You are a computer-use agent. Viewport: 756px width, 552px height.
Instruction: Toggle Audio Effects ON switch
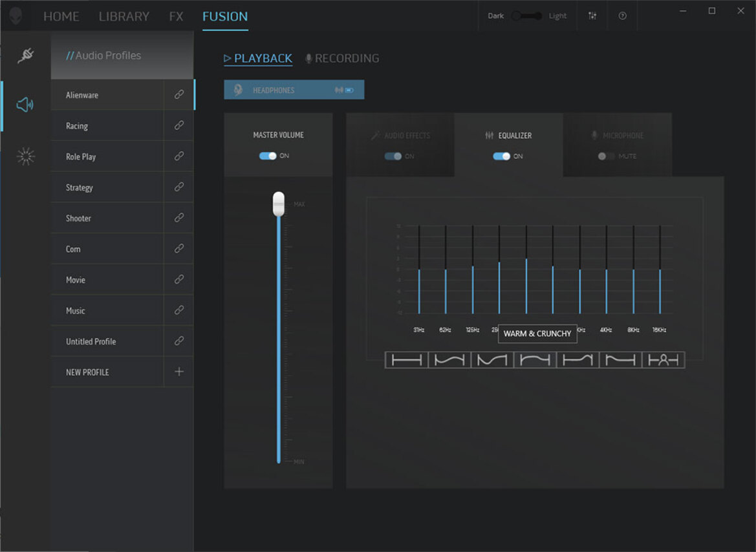393,156
